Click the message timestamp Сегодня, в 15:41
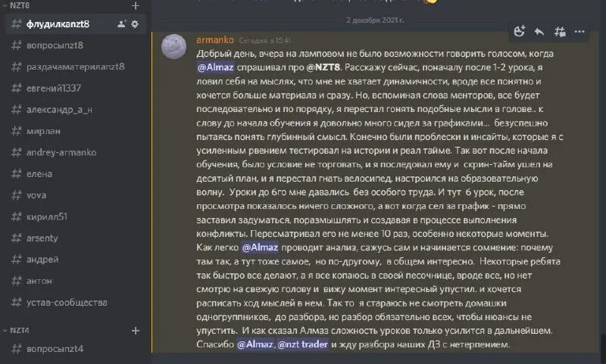 [264, 40]
